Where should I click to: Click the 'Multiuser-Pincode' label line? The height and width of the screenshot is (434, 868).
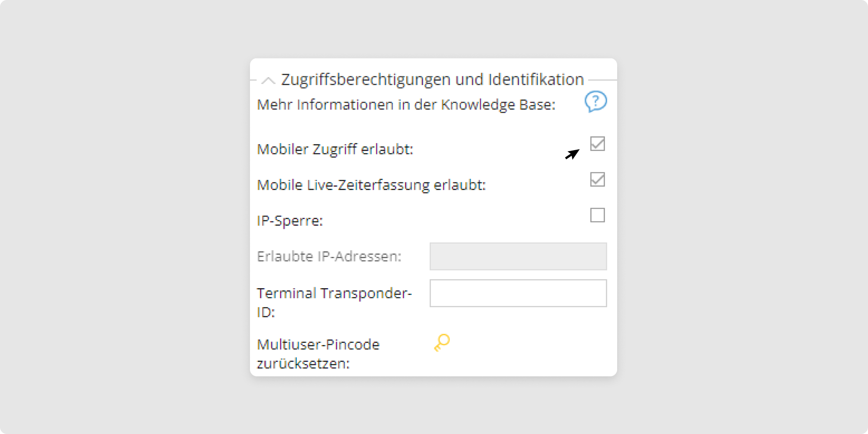tap(318, 345)
